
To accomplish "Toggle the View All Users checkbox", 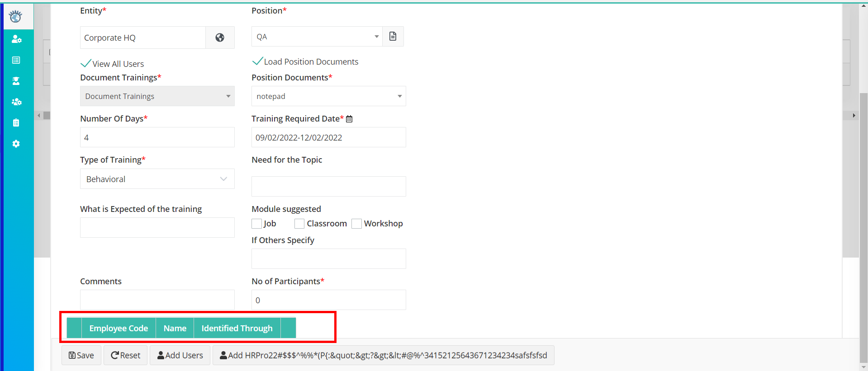I will click(86, 63).
